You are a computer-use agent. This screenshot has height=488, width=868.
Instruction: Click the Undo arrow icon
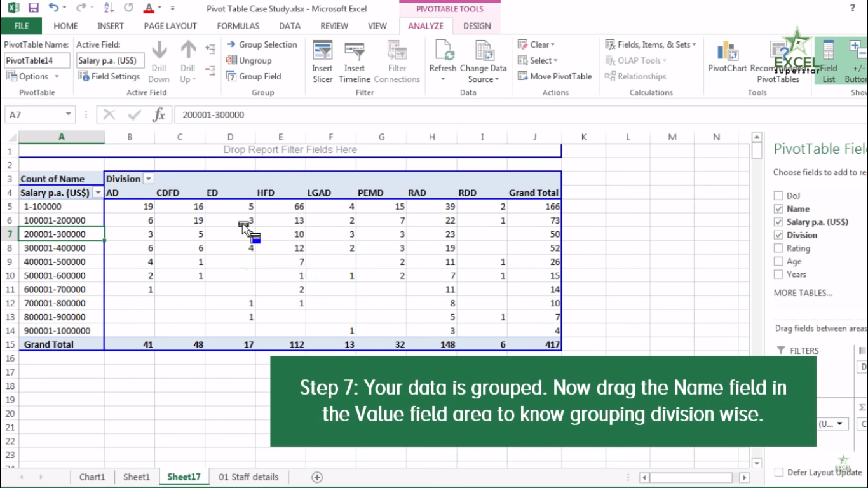[53, 8]
